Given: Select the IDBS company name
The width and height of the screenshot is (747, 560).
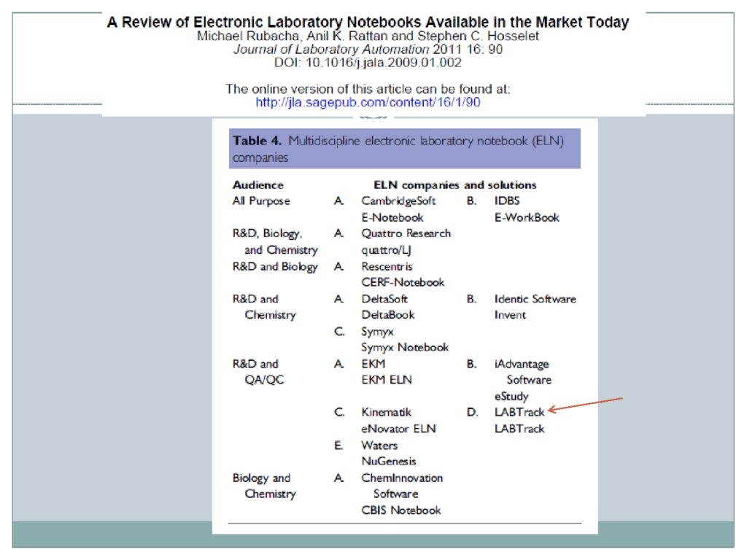Looking at the screenshot, I should click(507, 201).
